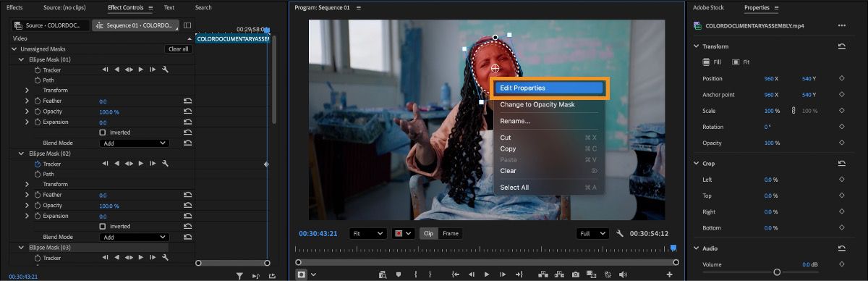This screenshot has height=281, width=868.
Task: Go to Out point in Program Monitor
Action: click(519, 274)
